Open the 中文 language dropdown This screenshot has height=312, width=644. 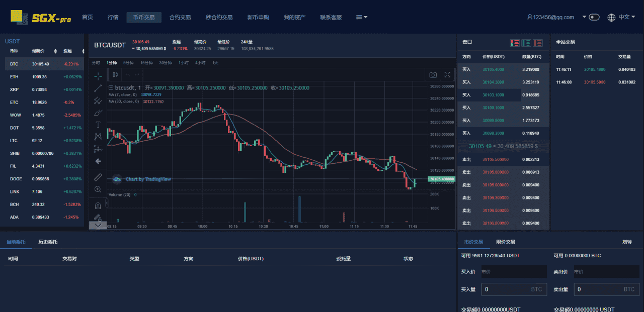click(621, 17)
